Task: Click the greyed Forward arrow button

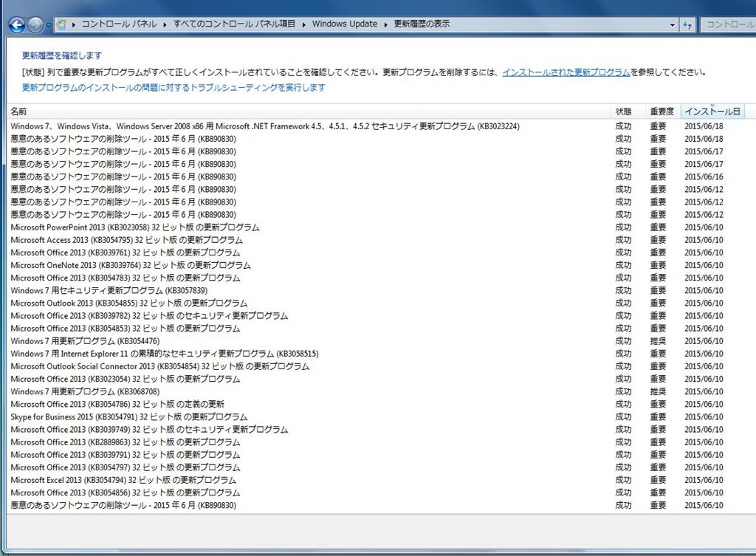Action: coord(35,24)
